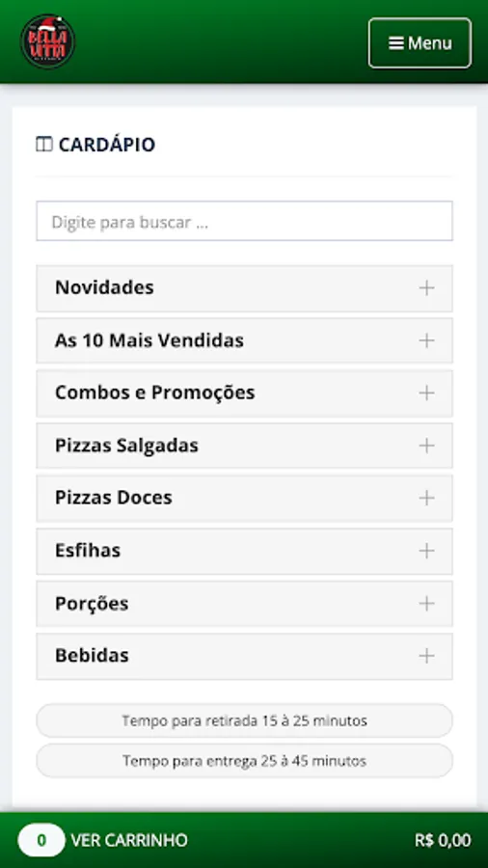488x868 pixels.
Task: Click the pickup time 15 à 25 minutos pill
Action: pyautogui.click(x=245, y=720)
